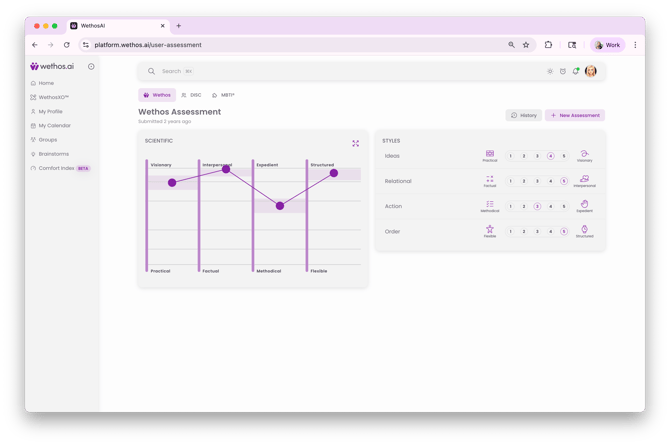This screenshot has height=445, width=670.
Task: Open the assessment History
Action: 523,115
